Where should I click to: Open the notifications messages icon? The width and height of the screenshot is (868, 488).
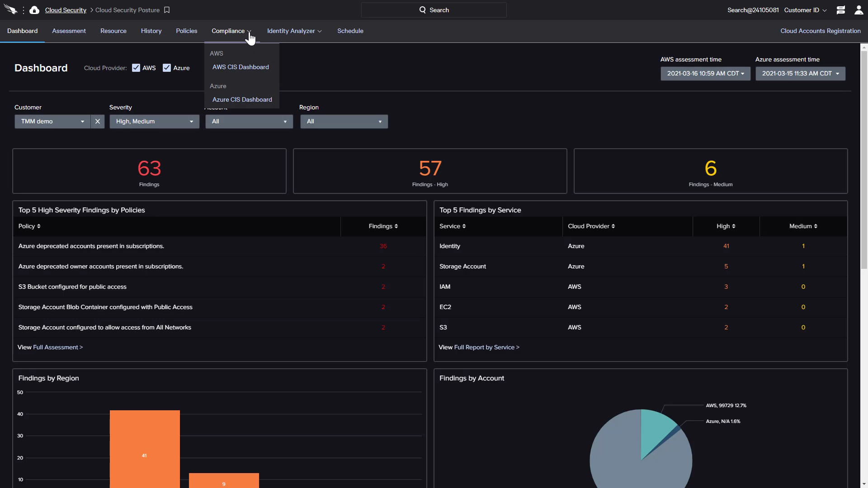click(841, 10)
